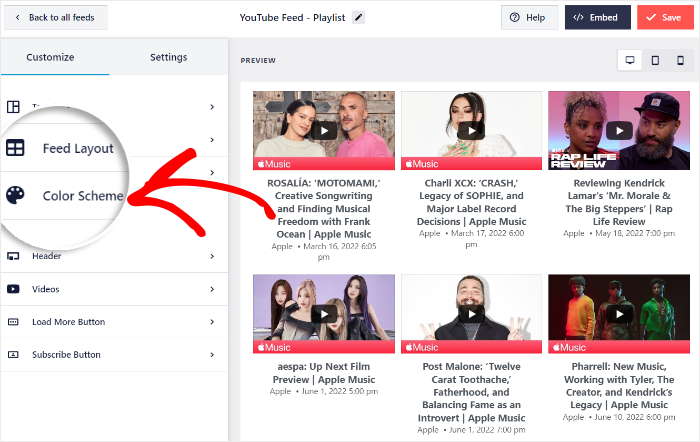This screenshot has height=442, width=700.
Task: Open Pharrell New Music title link
Action: [x=619, y=386]
